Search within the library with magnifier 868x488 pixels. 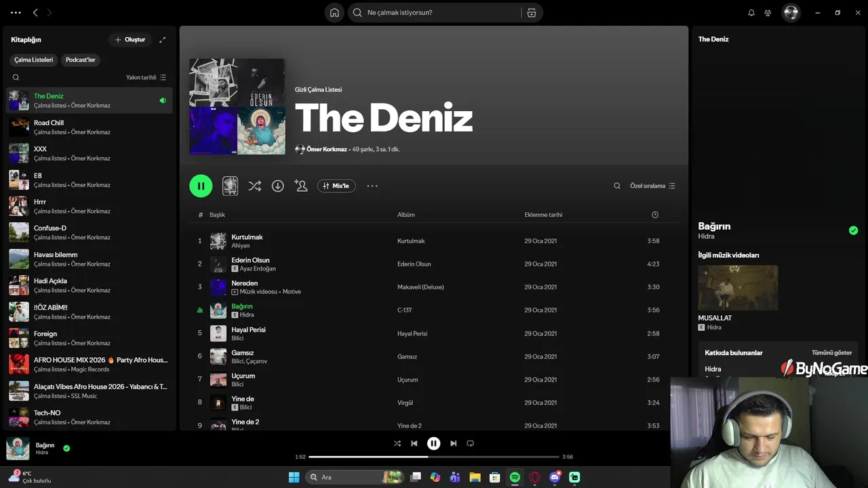pyautogui.click(x=16, y=77)
